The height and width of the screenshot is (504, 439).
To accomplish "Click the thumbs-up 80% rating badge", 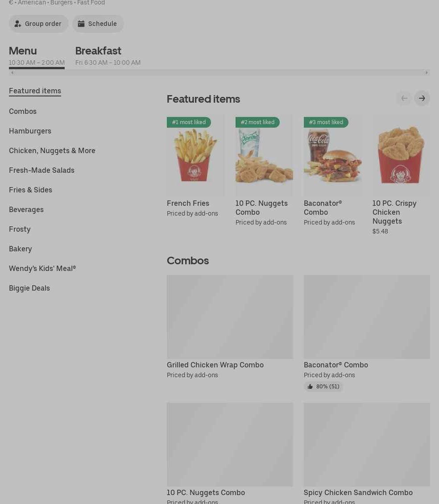I will tap(323, 386).
